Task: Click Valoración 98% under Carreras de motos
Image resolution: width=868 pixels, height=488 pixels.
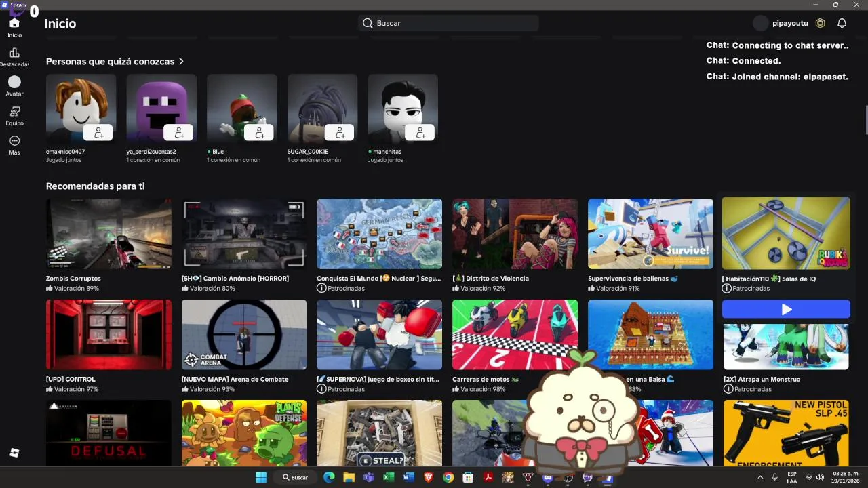Action: (x=479, y=389)
